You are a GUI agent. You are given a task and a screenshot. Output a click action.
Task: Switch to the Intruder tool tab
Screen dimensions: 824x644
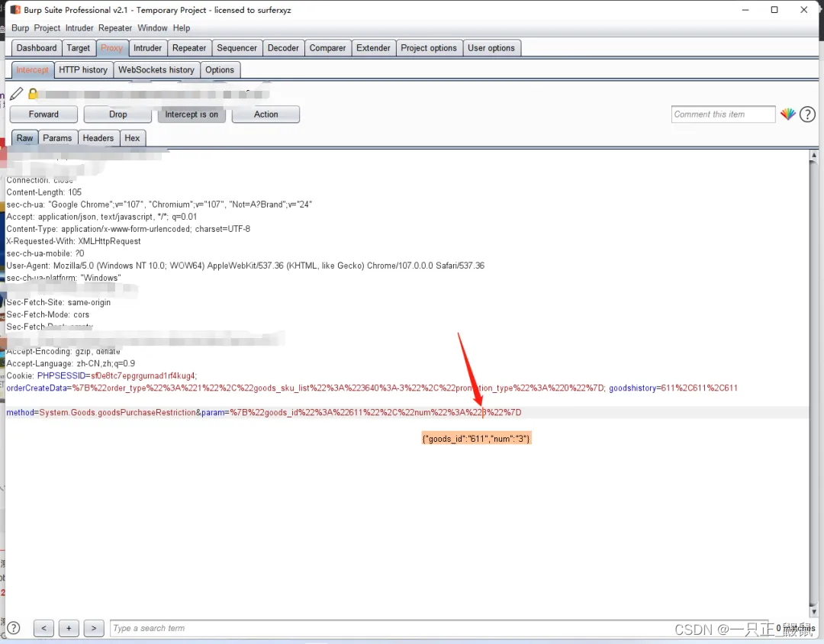pos(148,48)
